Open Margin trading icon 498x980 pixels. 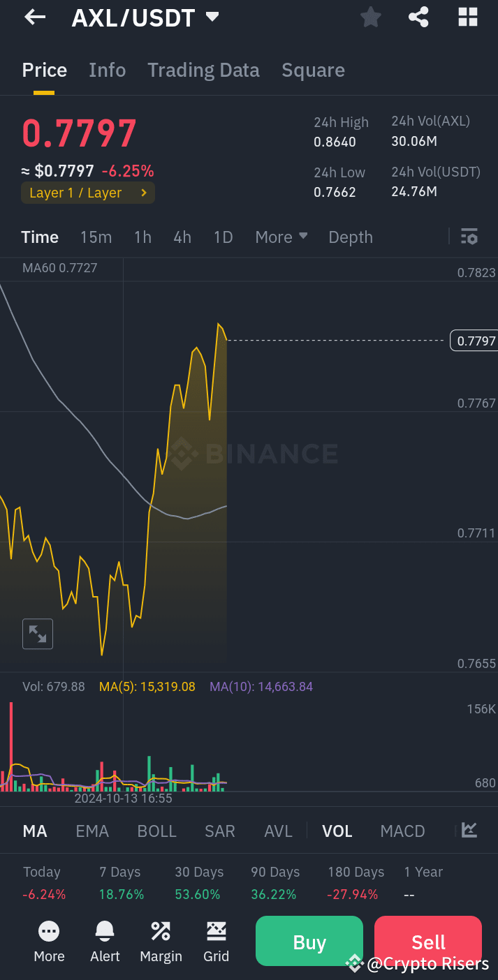click(x=161, y=941)
